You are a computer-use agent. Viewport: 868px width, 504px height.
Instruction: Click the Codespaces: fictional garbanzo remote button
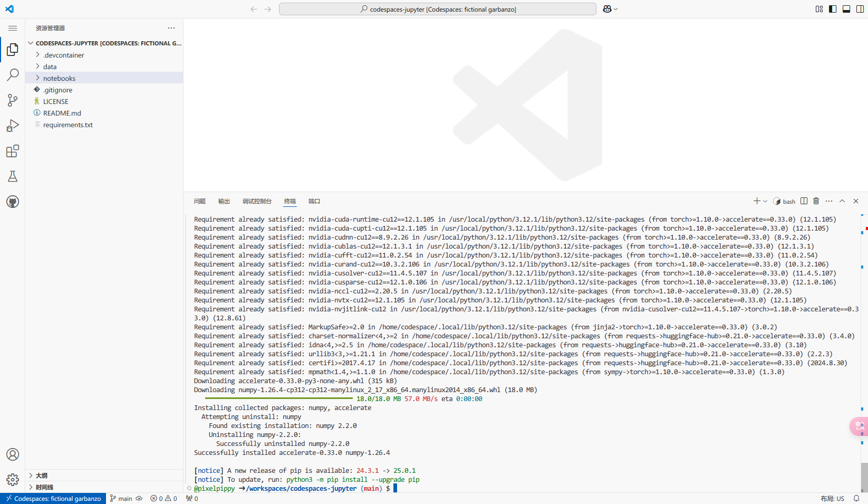[x=53, y=498]
